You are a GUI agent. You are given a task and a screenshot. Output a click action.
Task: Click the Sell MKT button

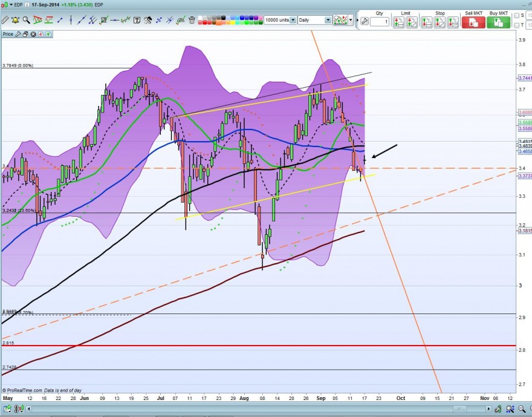tap(473, 22)
